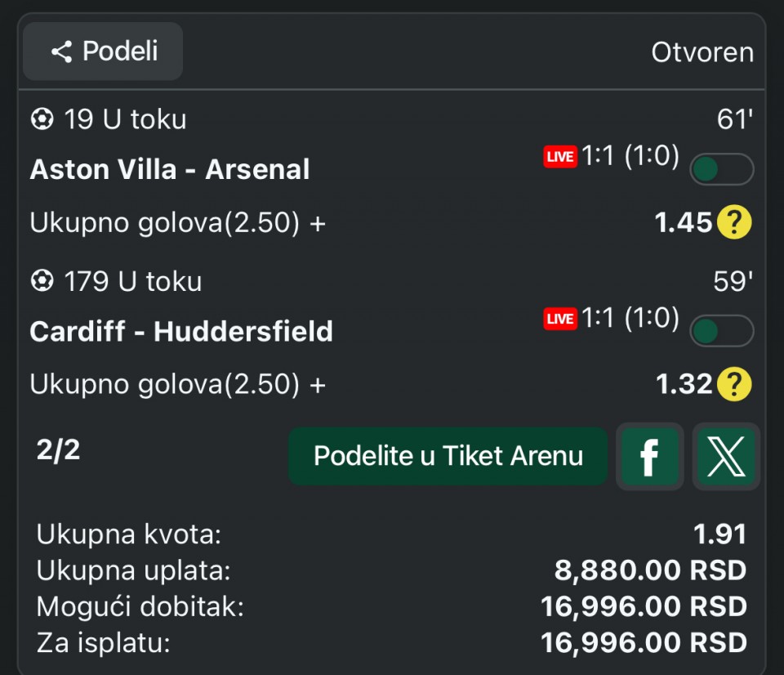This screenshot has height=675, width=784.
Task: Toggle the Aston Villa - Arsenal switch
Action: point(721,169)
